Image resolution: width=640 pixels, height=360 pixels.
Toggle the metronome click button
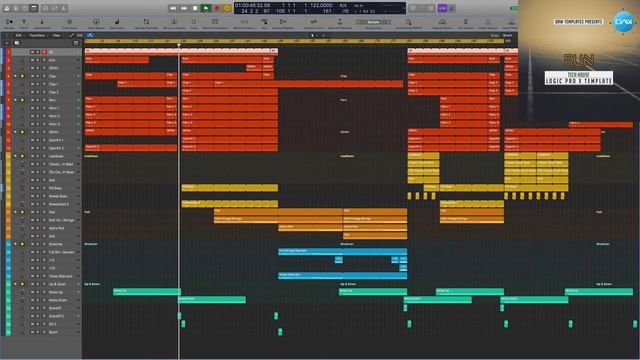(x=451, y=8)
